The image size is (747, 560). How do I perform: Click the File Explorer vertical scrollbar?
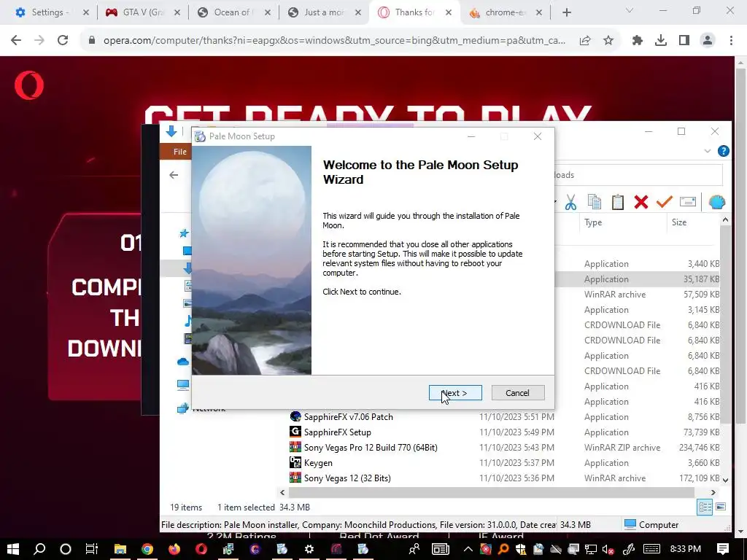click(725, 324)
